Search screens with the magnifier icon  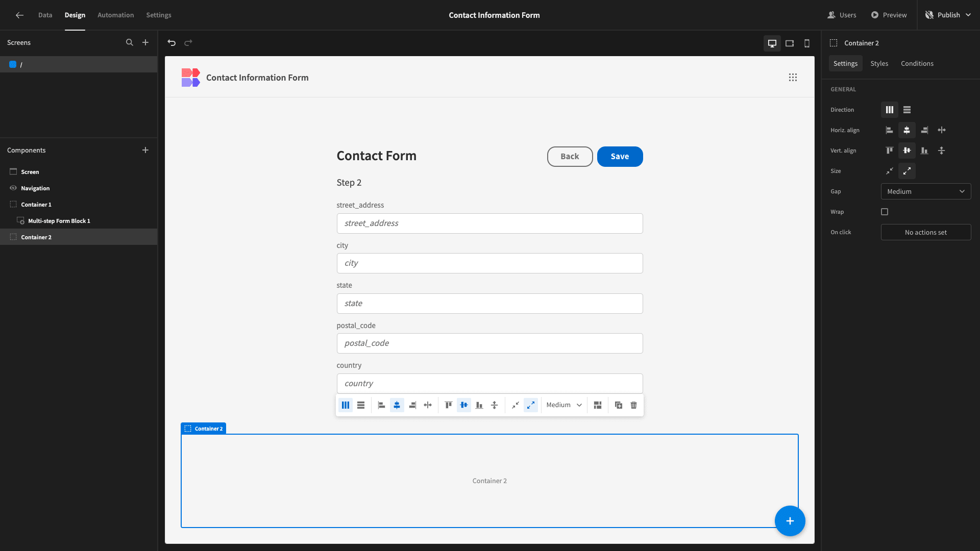(x=130, y=43)
